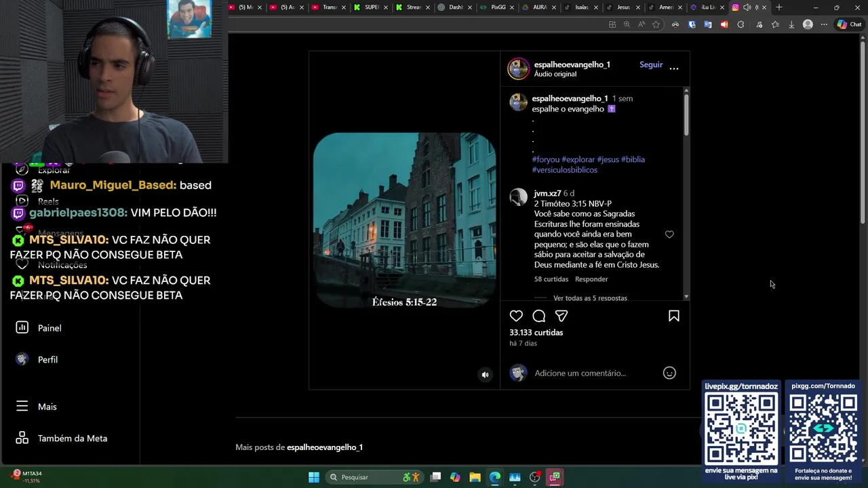Viewport: 868px width, 488px height.
Task: Like the jvm.xz7 comment
Action: click(669, 235)
